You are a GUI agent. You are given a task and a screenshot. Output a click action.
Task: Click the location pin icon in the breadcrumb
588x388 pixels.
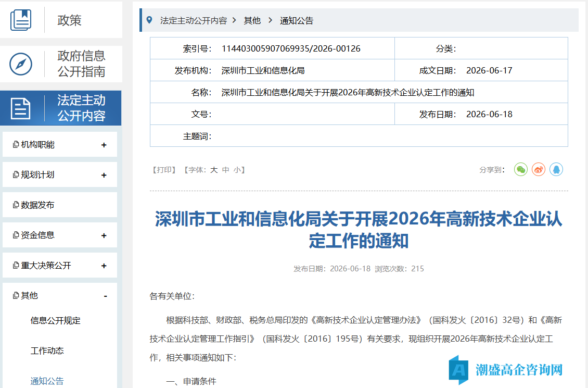(x=149, y=20)
